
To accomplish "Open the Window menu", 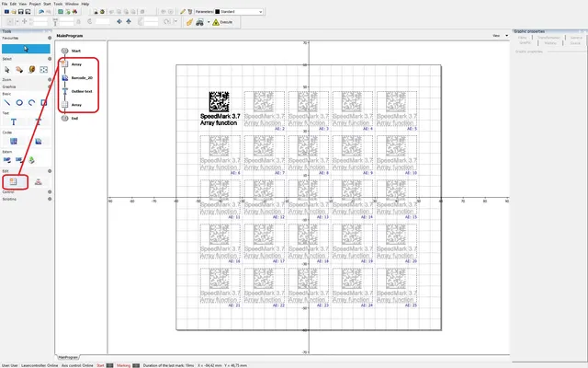I will point(71,4).
